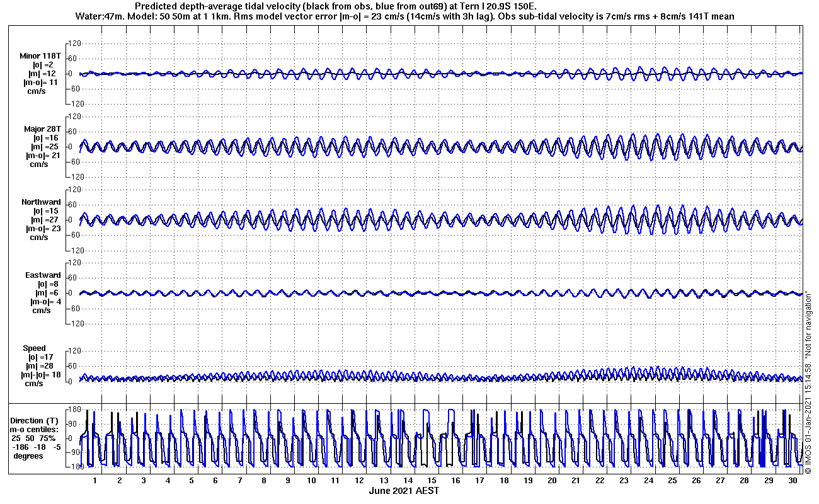Click the '|m-o|= 21' value under Major
819x504 pixels.
tap(43, 156)
